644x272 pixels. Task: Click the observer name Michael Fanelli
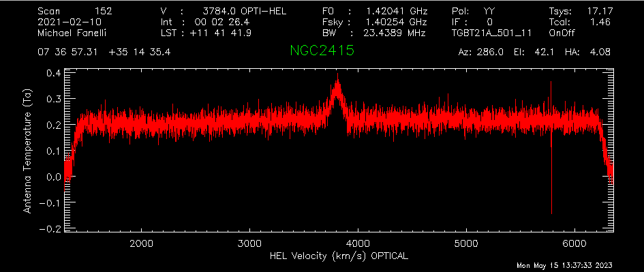[x=72, y=33]
